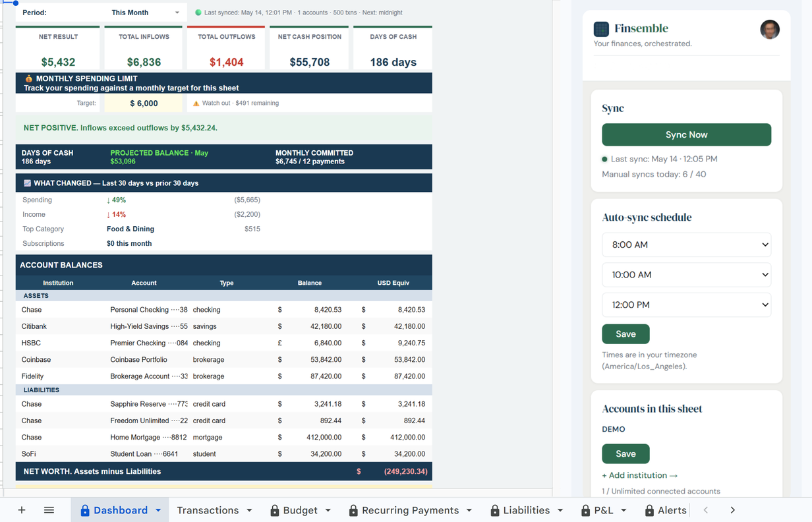The height and width of the screenshot is (522, 812).
Task: Switch to the P&L sheet tab
Action: coord(603,510)
